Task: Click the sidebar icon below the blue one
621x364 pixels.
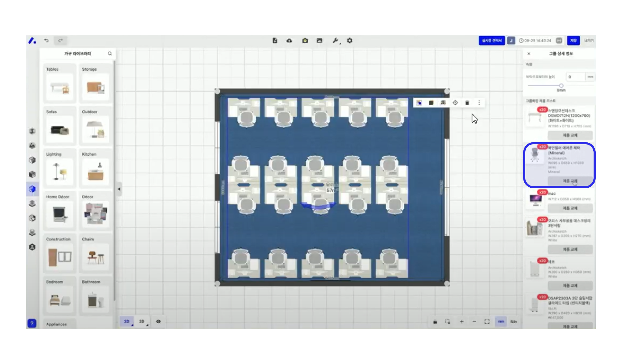Action: tap(32, 203)
